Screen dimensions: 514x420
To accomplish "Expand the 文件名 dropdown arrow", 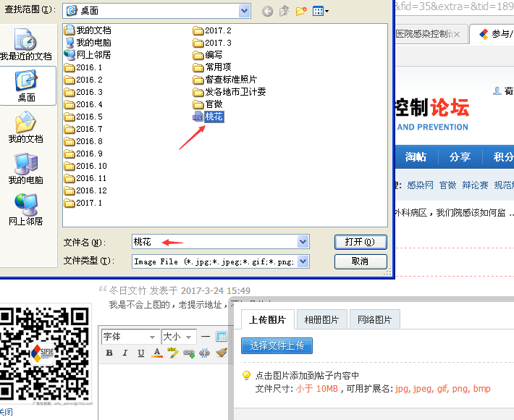I will click(x=303, y=242).
